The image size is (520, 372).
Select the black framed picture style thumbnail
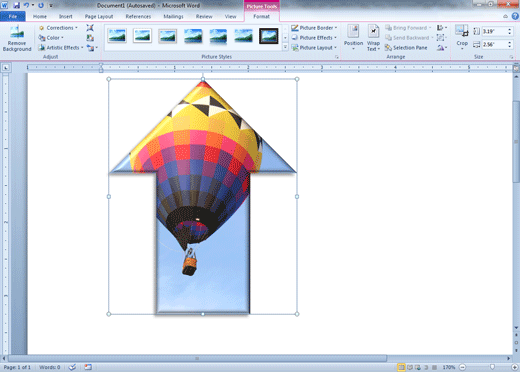point(269,36)
